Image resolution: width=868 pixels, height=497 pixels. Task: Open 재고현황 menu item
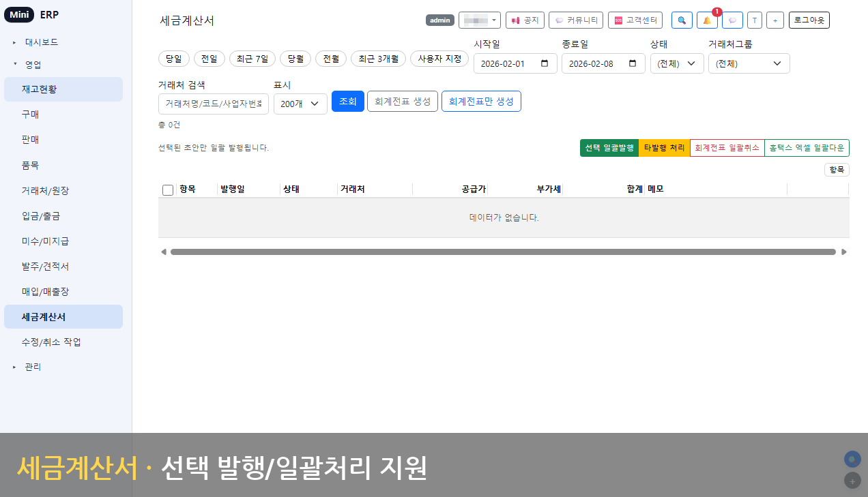pyautogui.click(x=63, y=89)
